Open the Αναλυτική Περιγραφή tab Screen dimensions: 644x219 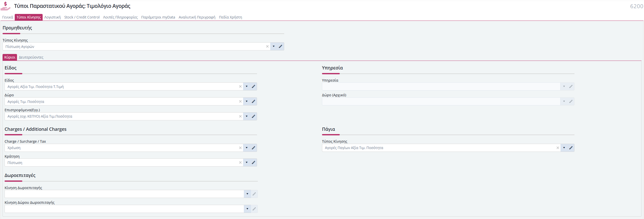197,17
